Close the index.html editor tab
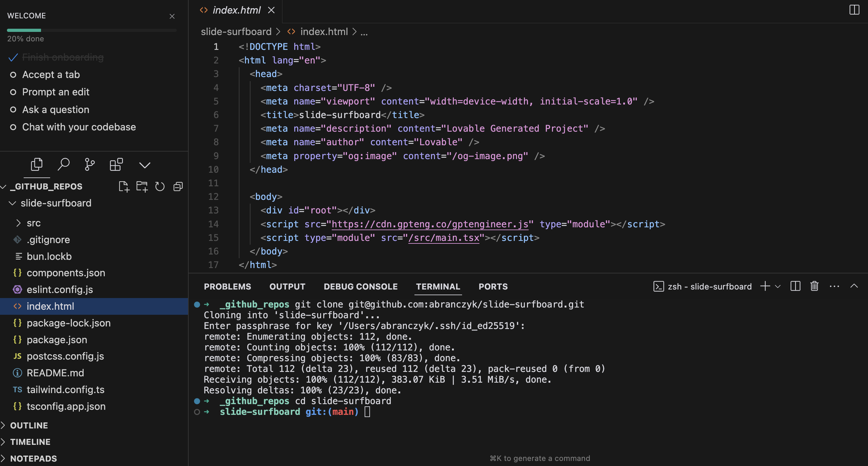 [271, 10]
